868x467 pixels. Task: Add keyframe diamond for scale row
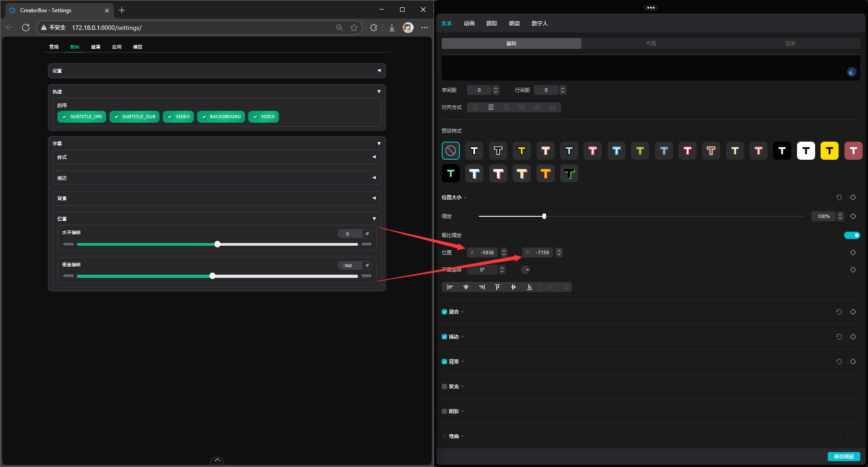(x=853, y=216)
